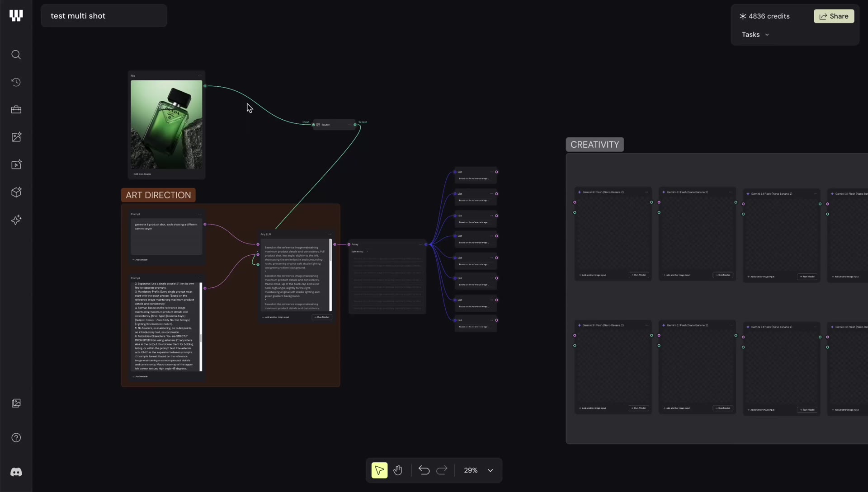Click the Share button
868x492 pixels.
pyautogui.click(x=834, y=16)
